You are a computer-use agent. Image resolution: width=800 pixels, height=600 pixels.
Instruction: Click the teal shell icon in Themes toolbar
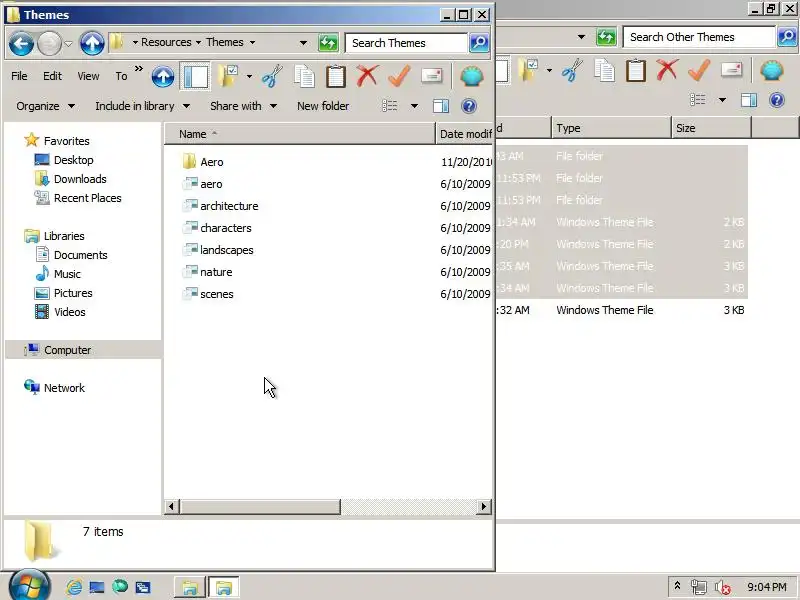[x=472, y=77]
